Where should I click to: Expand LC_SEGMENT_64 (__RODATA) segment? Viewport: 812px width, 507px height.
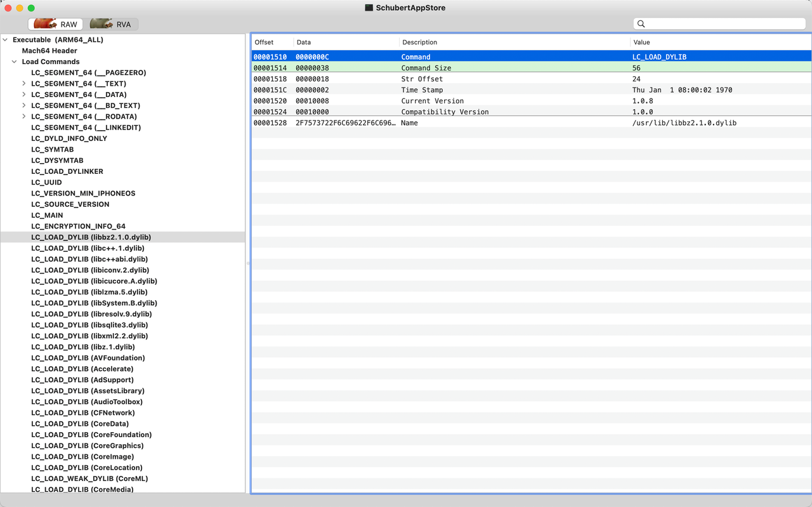[x=24, y=117]
